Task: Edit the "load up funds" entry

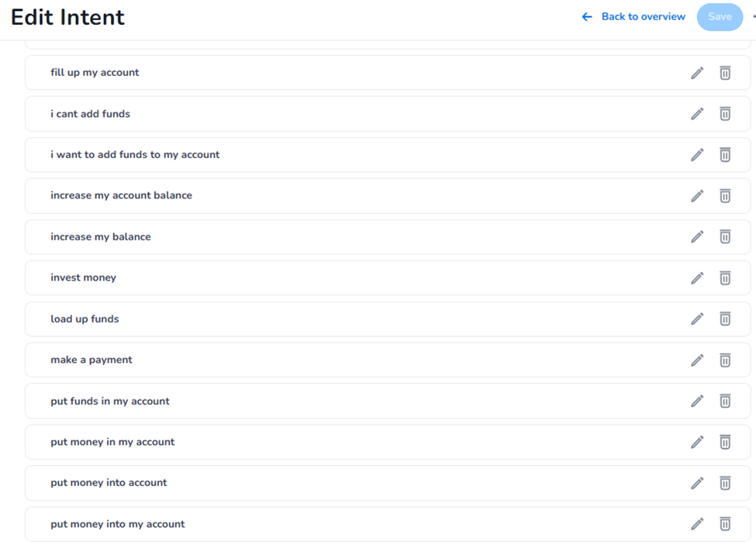Action: click(697, 319)
